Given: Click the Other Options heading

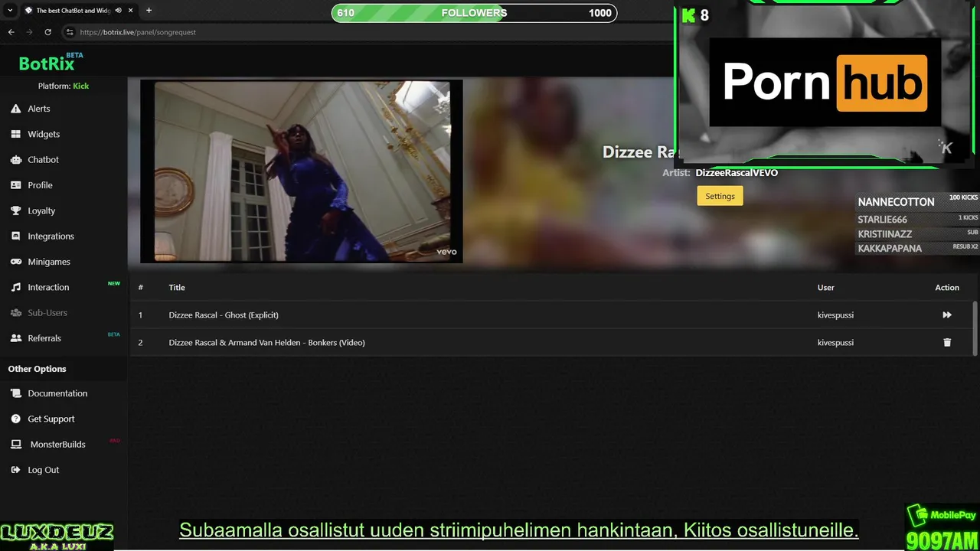Looking at the screenshot, I should click(x=37, y=369).
